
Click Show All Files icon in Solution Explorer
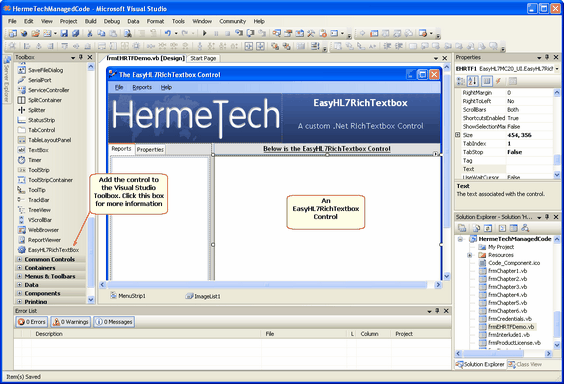click(x=476, y=228)
